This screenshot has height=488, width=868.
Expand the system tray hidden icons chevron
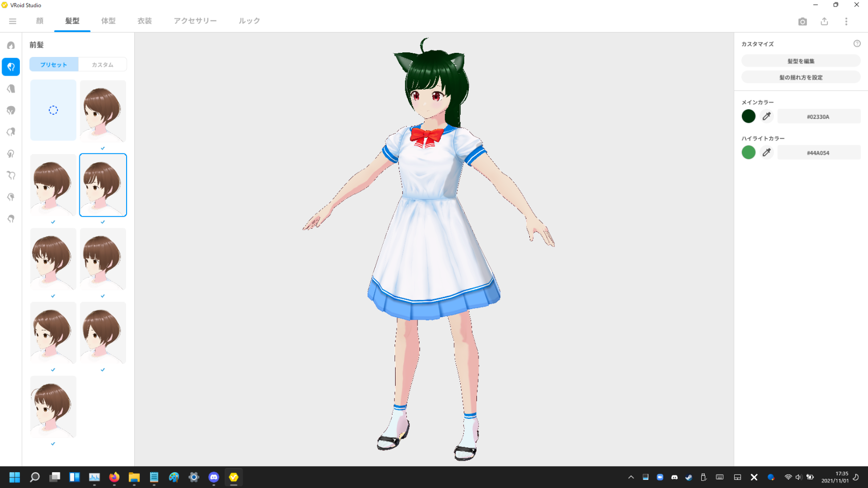[631, 477]
